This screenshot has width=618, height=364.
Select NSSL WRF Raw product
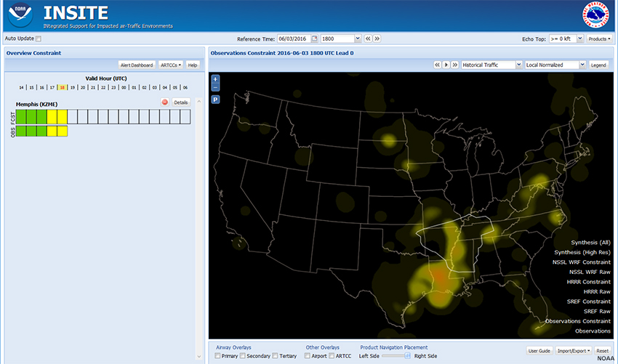pos(590,272)
